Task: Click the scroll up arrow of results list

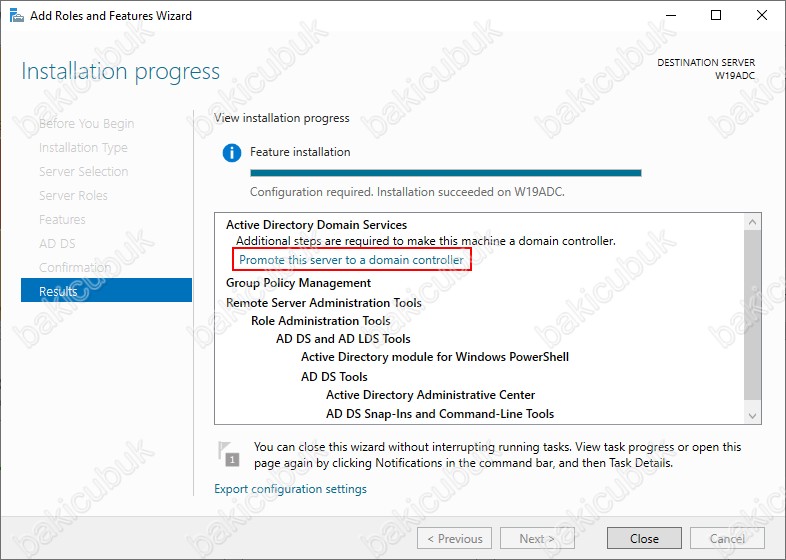Action: pos(752,222)
